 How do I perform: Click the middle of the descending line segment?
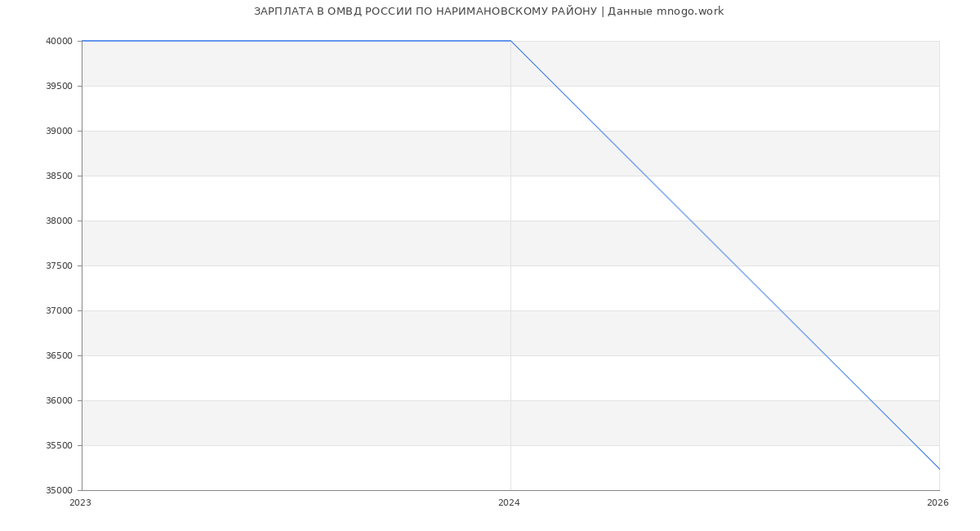(x=725, y=255)
